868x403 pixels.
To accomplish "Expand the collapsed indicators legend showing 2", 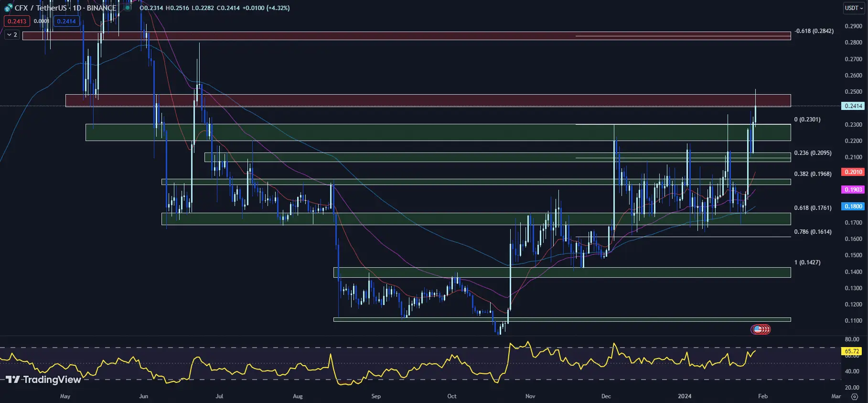I will [12, 34].
